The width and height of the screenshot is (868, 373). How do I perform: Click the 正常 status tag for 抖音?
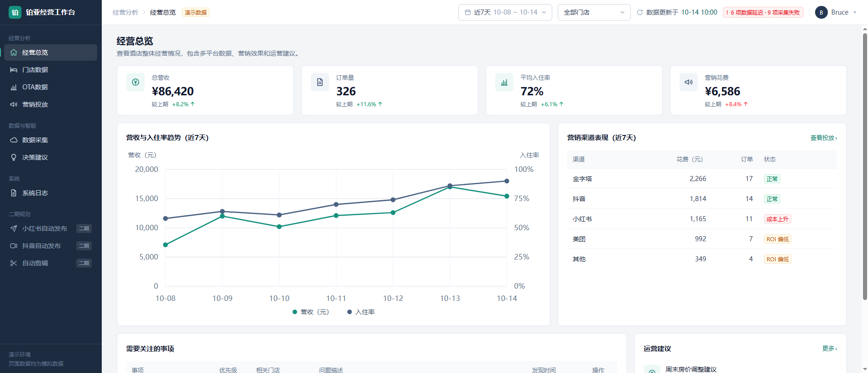[772, 199]
